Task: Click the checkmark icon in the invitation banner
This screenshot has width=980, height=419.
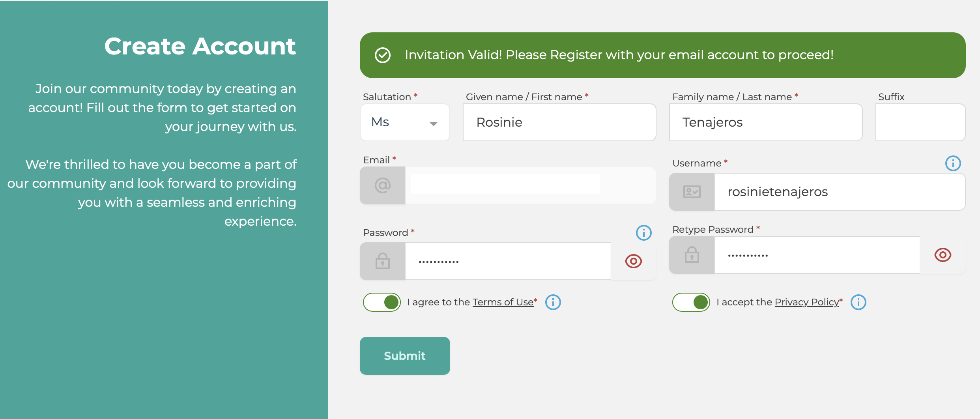Action: click(382, 55)
